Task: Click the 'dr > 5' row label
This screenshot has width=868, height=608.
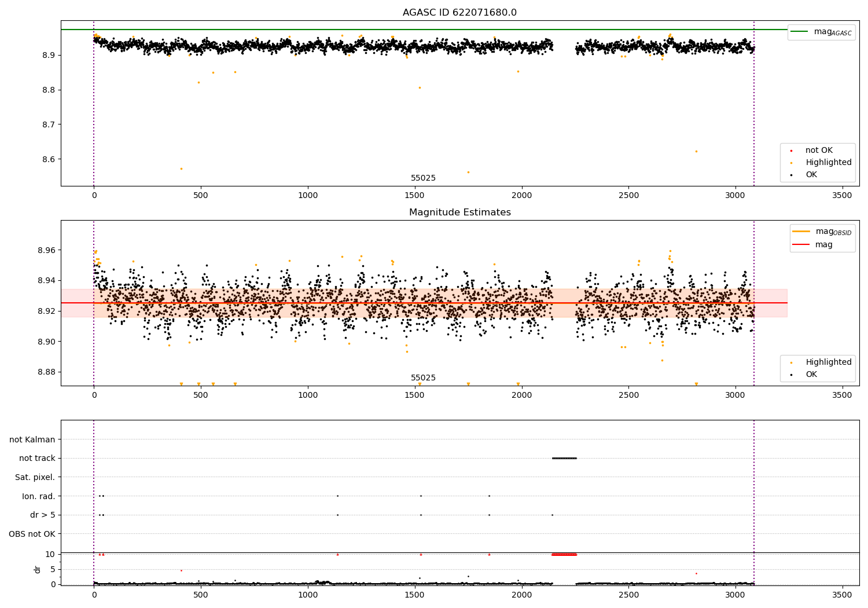Action: [x=43, y=515]
